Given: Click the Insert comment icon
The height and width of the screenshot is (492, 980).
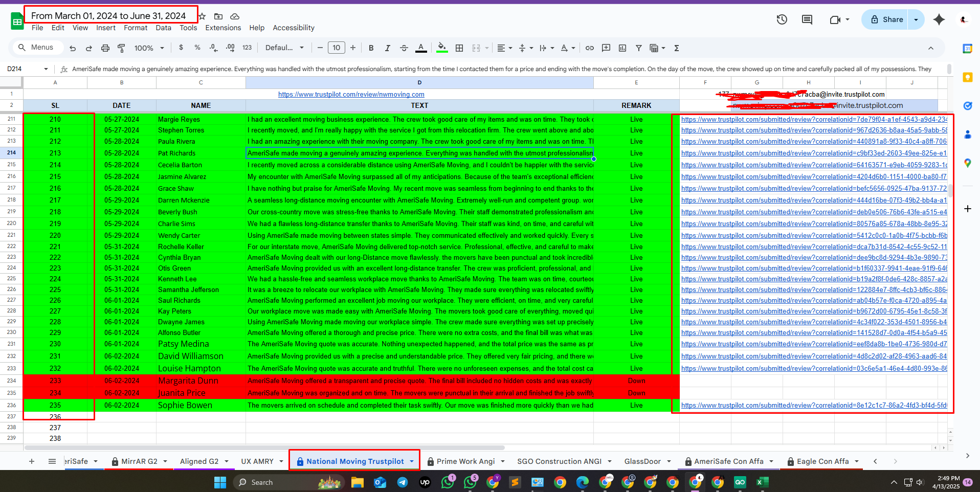Looking at the screenshot, I should click(x=606, y=48).
